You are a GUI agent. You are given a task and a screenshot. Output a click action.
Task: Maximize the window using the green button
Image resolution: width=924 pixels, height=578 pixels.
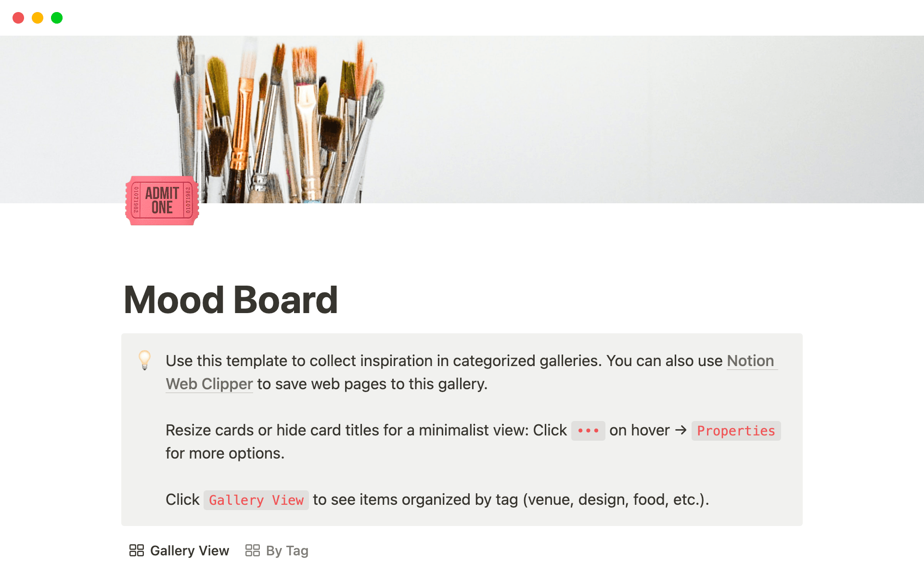[57, 18]
